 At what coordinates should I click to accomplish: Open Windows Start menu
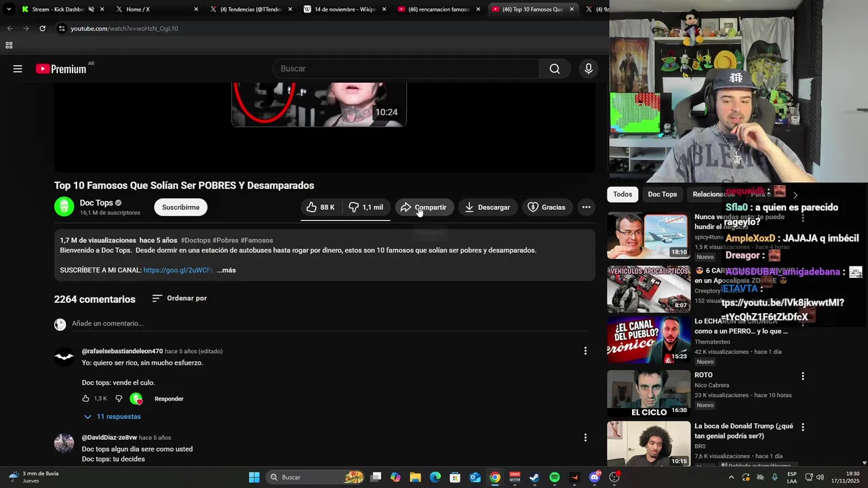[x=254, y=477]
